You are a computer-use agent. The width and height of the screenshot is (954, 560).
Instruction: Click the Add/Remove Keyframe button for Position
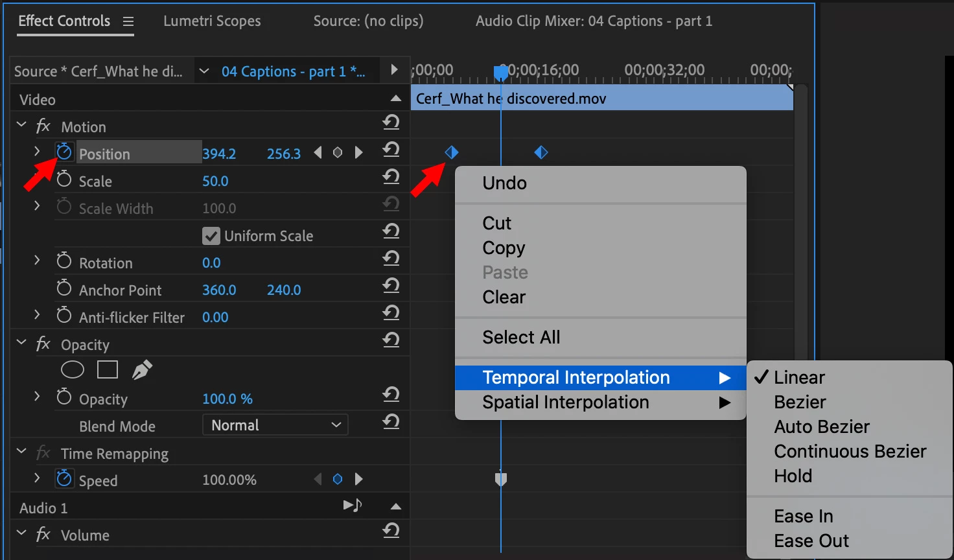[338, 153]
